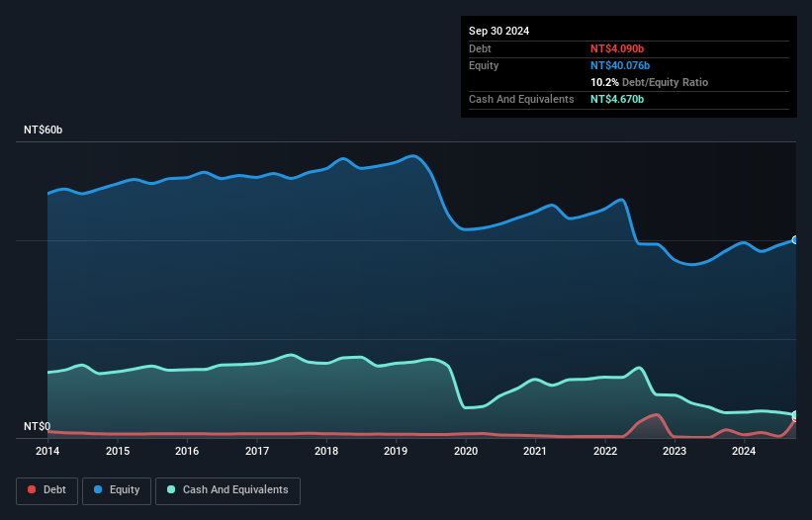812x520 pixels.
Task: Pick 2022 on the x-axis
Action: pyautogui.click(x=605, y=452)
